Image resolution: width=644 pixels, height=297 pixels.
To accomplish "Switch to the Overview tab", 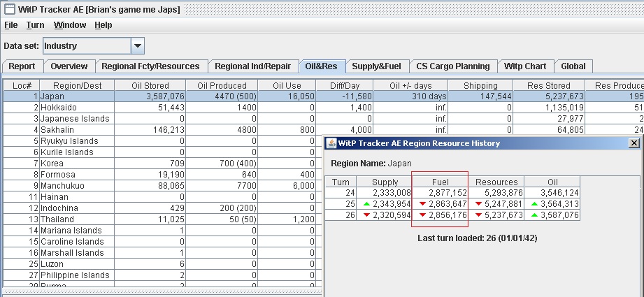I will 69,66.
